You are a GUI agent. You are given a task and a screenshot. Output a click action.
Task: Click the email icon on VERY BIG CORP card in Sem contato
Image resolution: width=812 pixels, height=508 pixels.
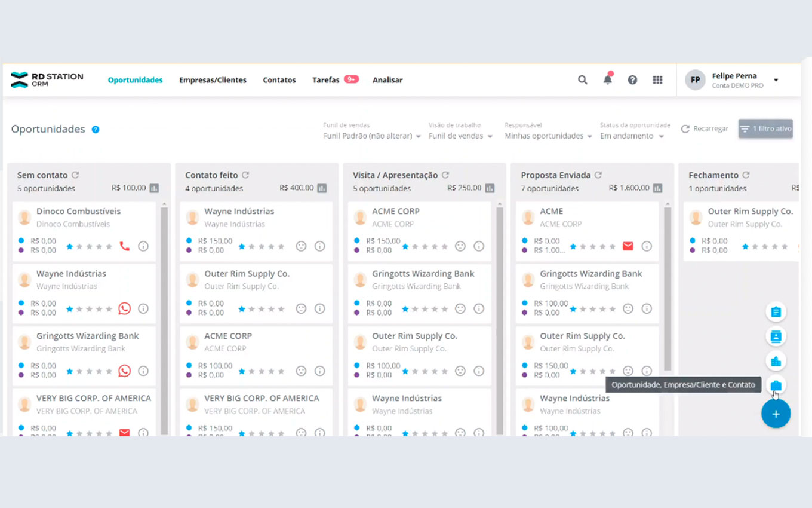point(124,432)
